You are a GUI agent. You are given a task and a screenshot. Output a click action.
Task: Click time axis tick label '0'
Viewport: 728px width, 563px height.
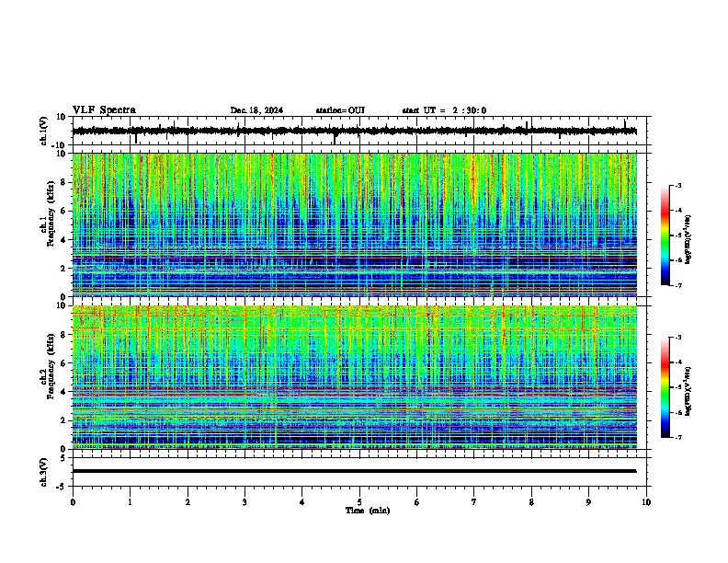[x=73, y=502]
